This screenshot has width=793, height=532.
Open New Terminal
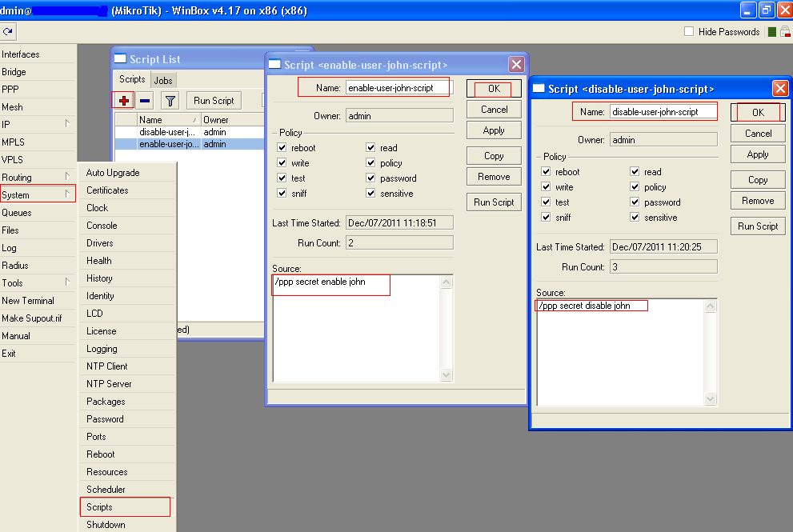(x=38, y=300)
